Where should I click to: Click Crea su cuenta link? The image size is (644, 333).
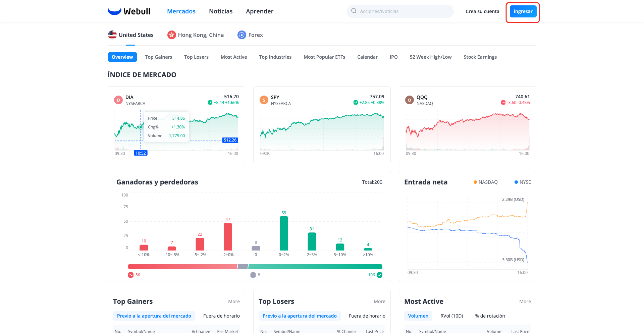click(482, 11)
